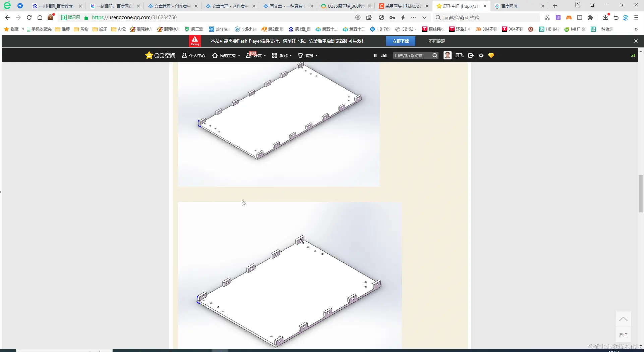Click the screenshot scissors icon in browser toolbar
Image resolution: width=644 pixels, height=352 pixels.
click(547, 17)
